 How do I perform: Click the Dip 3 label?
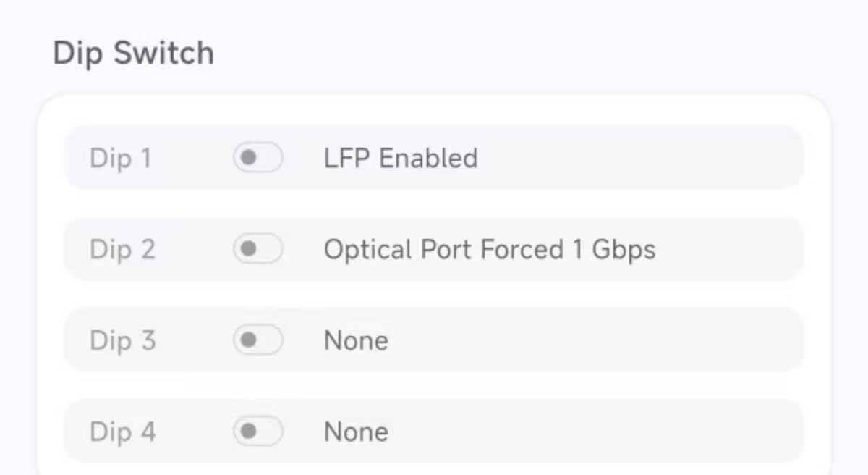click(122, 340)
